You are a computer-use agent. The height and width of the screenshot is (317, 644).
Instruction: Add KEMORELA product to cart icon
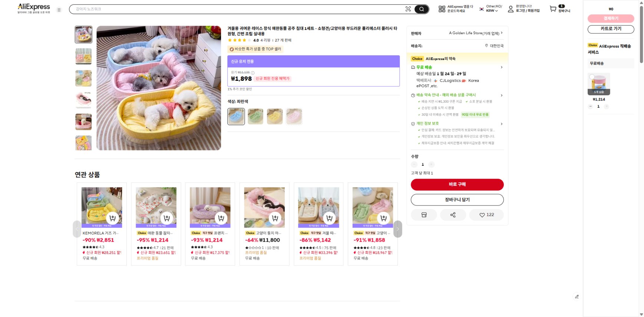112,218
